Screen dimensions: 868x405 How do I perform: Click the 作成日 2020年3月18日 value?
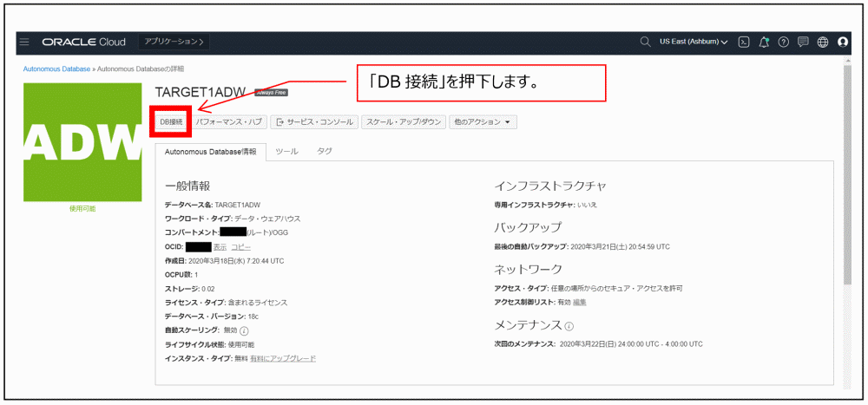(x=236, y=260)
